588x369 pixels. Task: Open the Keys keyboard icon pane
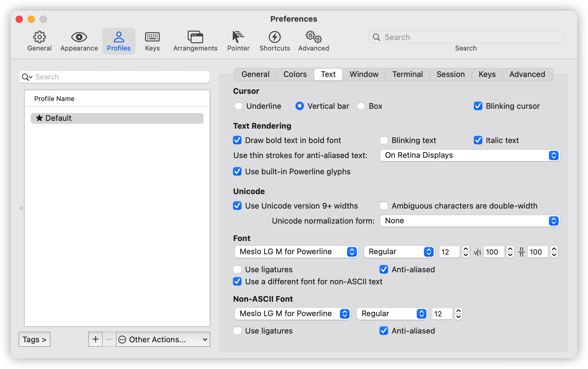[152, 37]
